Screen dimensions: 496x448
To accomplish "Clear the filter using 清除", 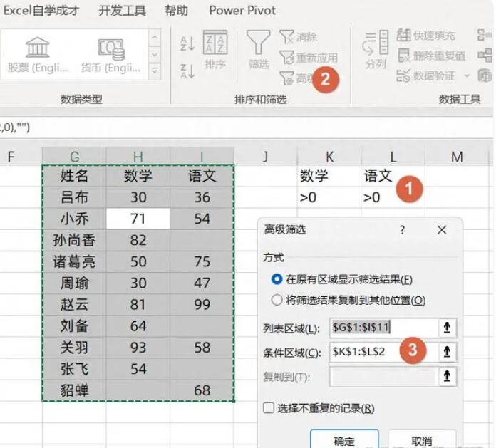I will [299, 36].
